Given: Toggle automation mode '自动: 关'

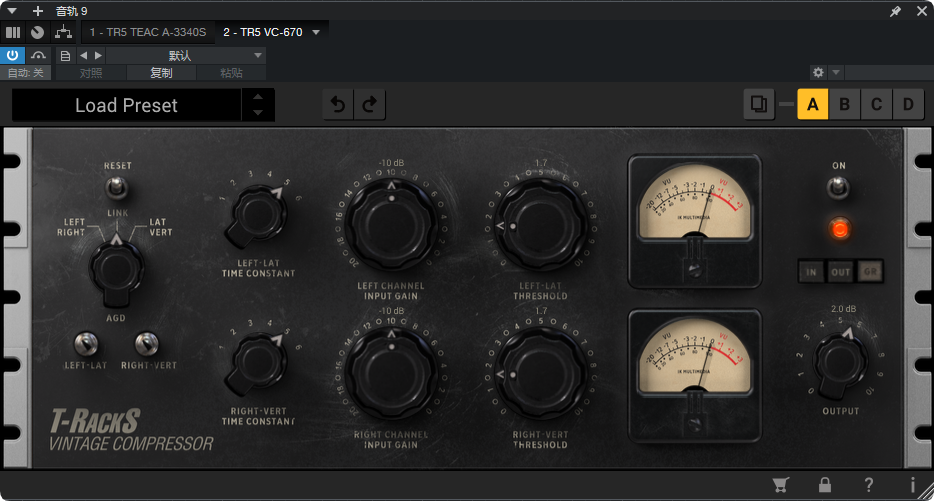Looking at the screenshot, I should click(26, 73).
